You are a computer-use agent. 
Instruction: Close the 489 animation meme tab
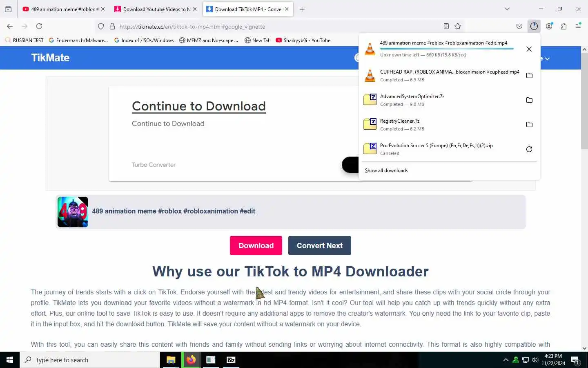[103, 9]
